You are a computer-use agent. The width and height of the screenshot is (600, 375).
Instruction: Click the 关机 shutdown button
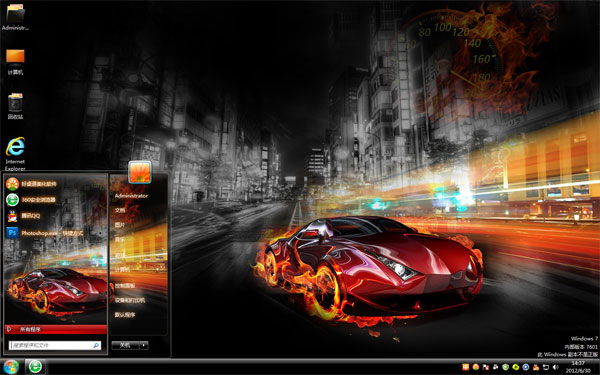125,346
